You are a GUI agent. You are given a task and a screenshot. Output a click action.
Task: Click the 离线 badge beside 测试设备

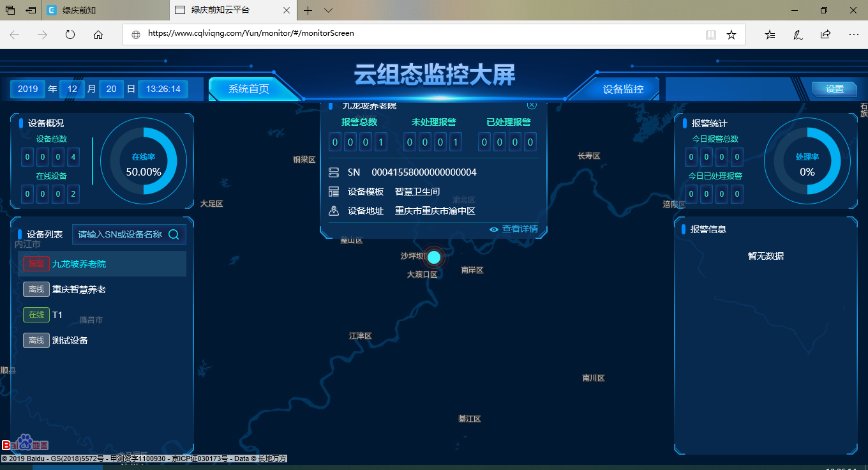coord(36,340)
